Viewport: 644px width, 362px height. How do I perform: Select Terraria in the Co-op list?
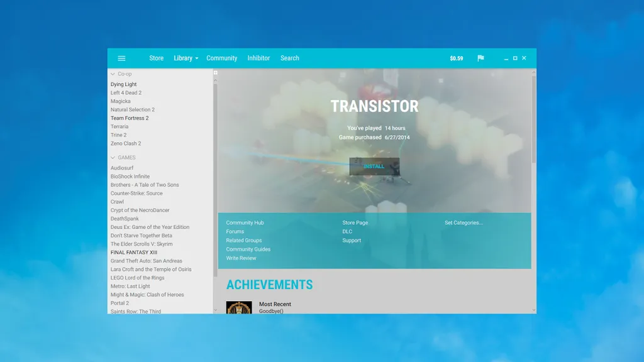pyautogui.click(x=119, y=126)
